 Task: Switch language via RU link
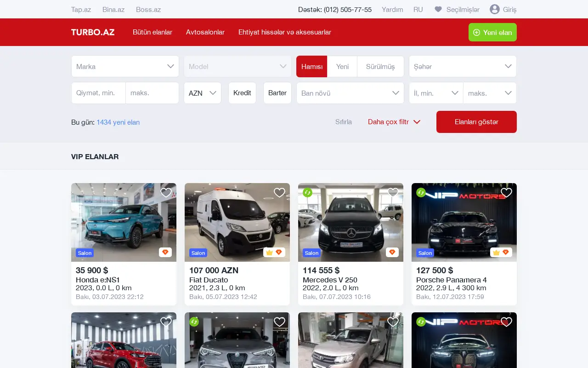pyautogui.click(x=418, y=9)
